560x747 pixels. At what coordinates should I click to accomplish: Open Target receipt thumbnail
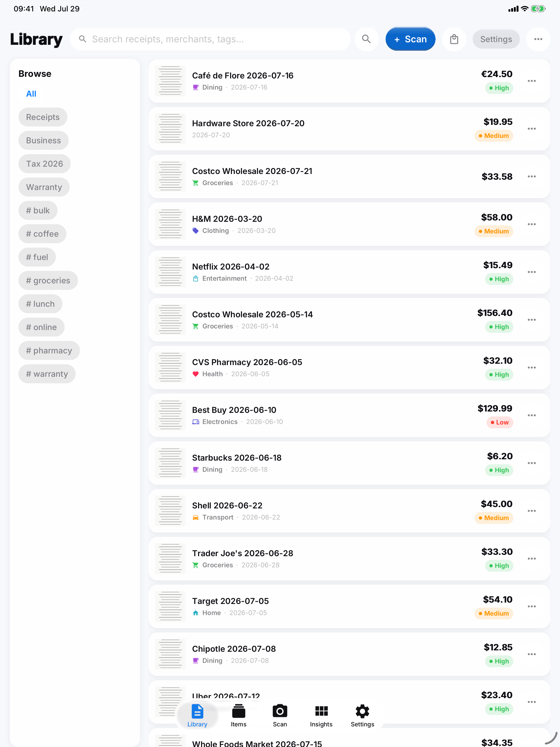(x=170, y=606)
